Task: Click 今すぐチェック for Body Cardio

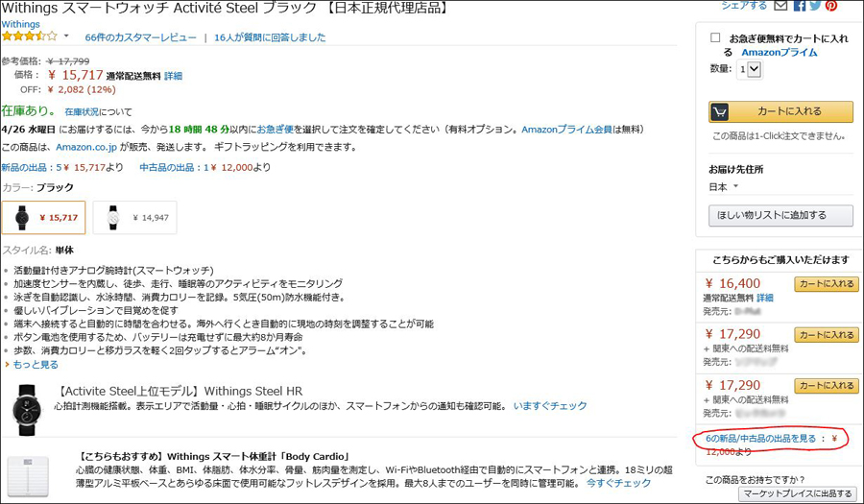Action: coord(618,483)
